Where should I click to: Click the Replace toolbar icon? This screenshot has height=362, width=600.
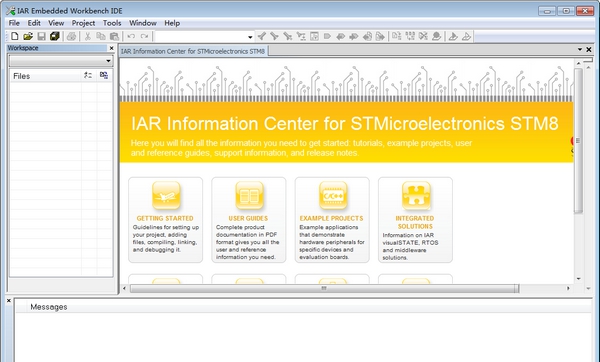tap(301, 36)
